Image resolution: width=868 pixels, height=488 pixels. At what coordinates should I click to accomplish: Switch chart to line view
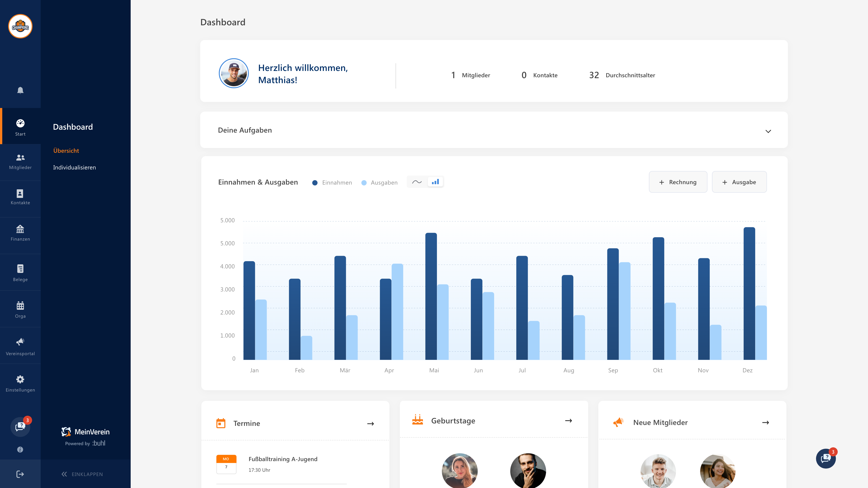(x=417, y=182)
